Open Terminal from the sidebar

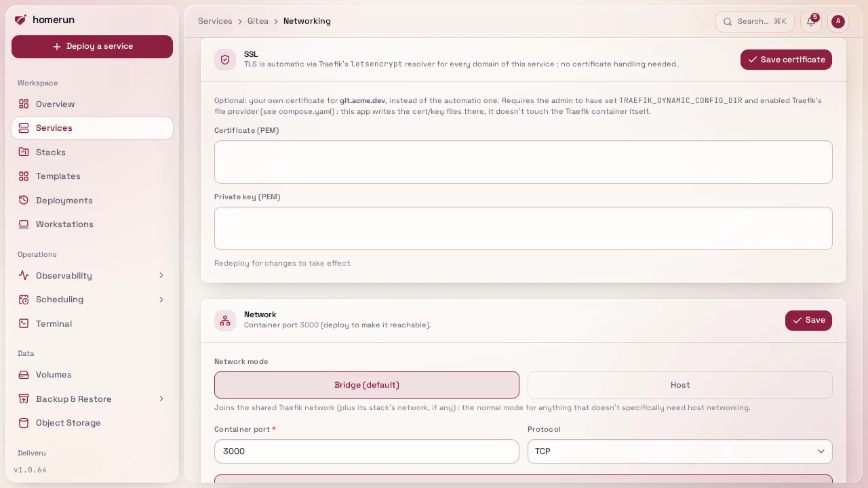92,324
